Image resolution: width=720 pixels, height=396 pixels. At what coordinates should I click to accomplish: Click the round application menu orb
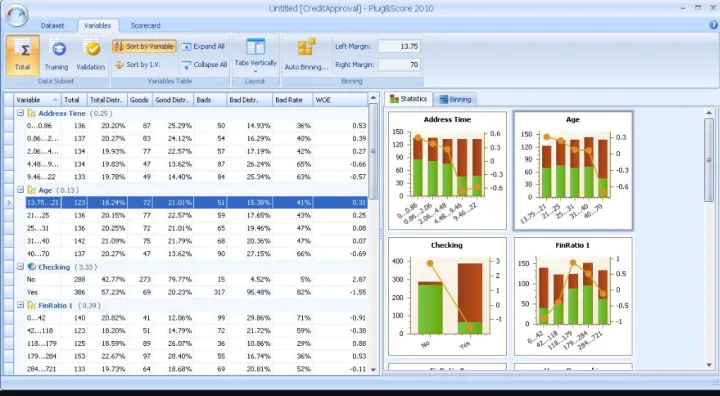pyautogui.click(x=17, y=14)
